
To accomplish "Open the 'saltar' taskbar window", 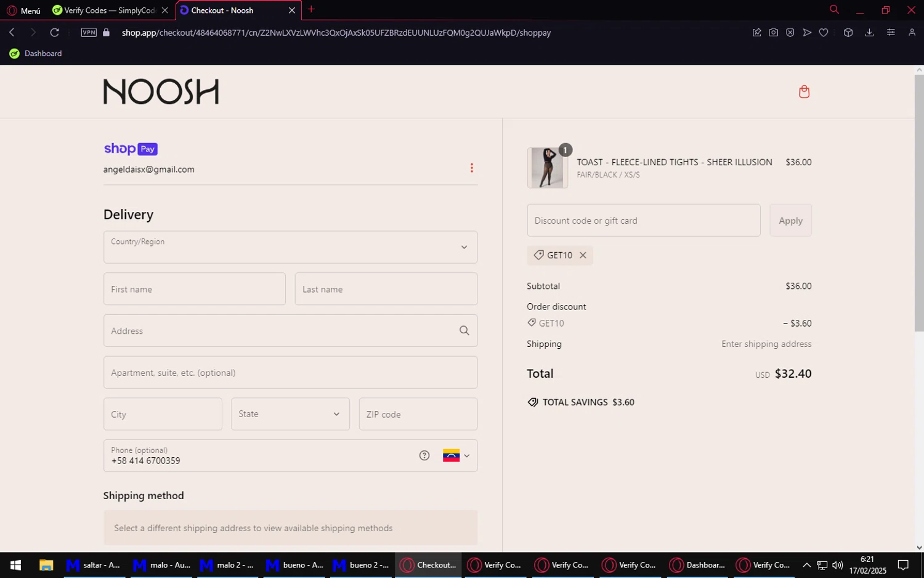I will (x=94, y=565).
